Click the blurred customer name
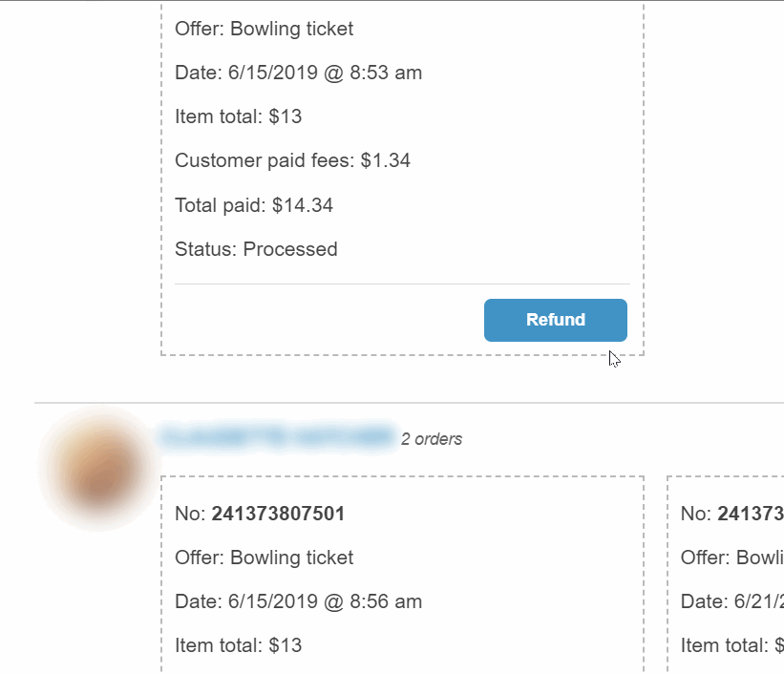This screenshot has width=784, height=674. pos(282,438)
